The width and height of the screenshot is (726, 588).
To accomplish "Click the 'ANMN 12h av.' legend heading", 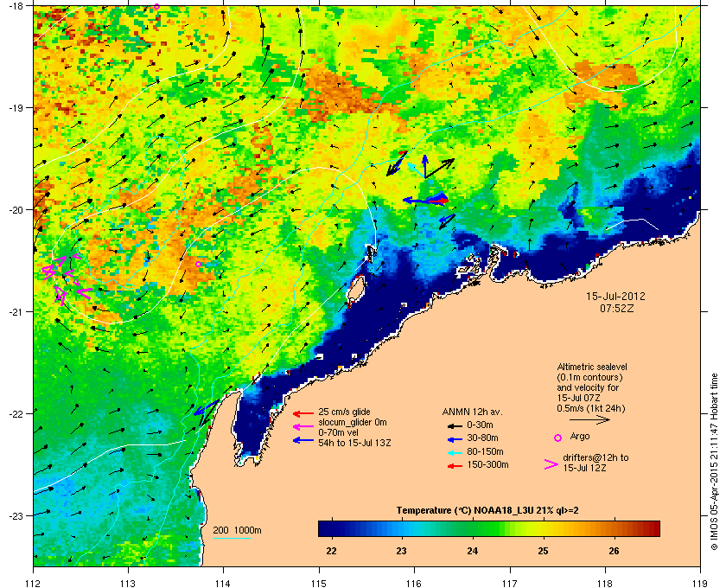I will point(472,412).
